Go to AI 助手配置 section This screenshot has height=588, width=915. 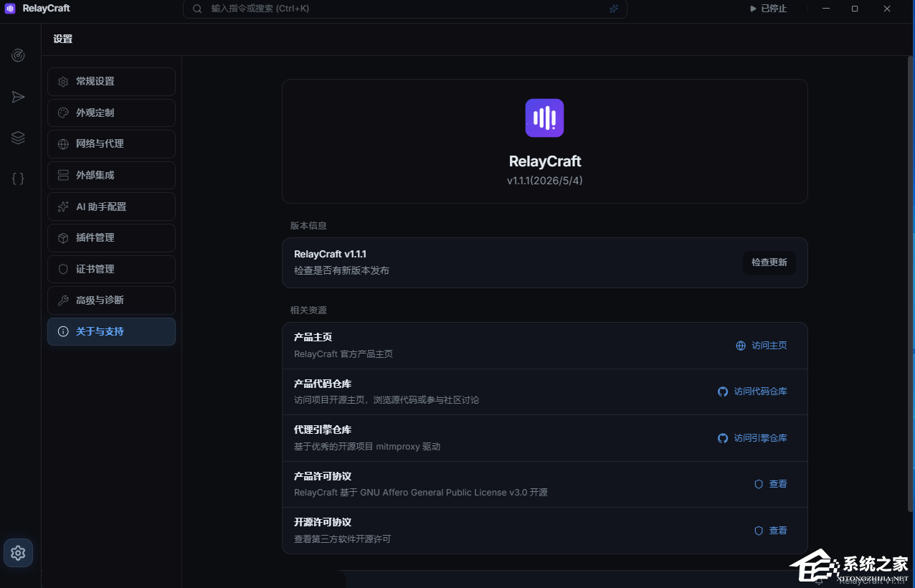pos(111,207)
